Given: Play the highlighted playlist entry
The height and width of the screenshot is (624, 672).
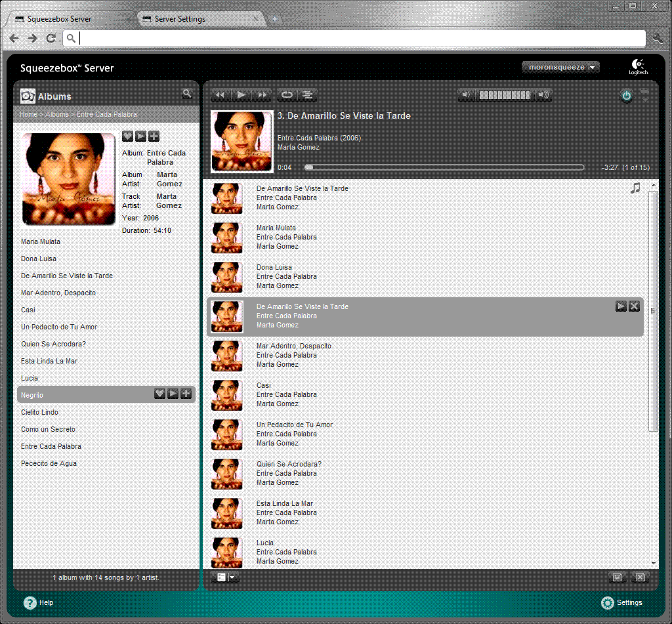Looking at the screenshot, I should point(621,306).
